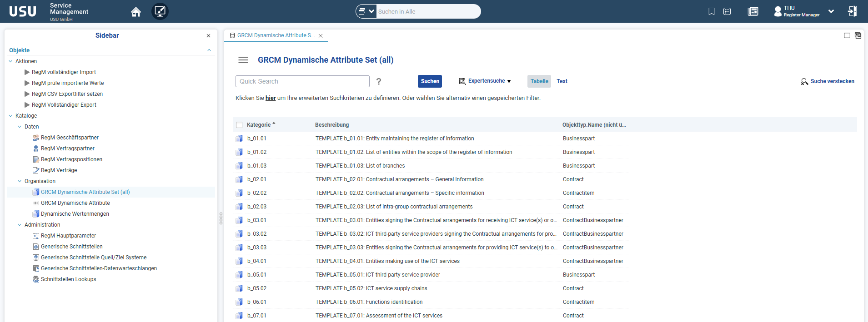This screenshot has height=322, width=868.
Task: Switch to Tabelle view
Action: [x=539, y=81]
